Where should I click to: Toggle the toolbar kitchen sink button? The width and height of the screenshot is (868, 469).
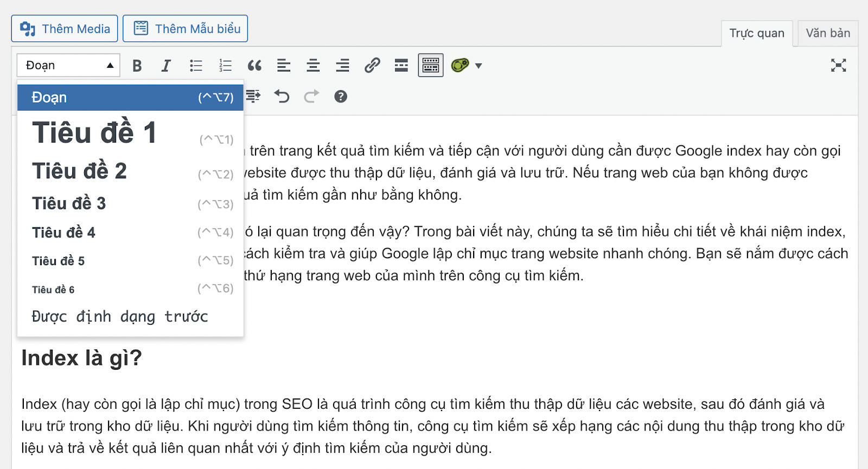coord(431,66)
